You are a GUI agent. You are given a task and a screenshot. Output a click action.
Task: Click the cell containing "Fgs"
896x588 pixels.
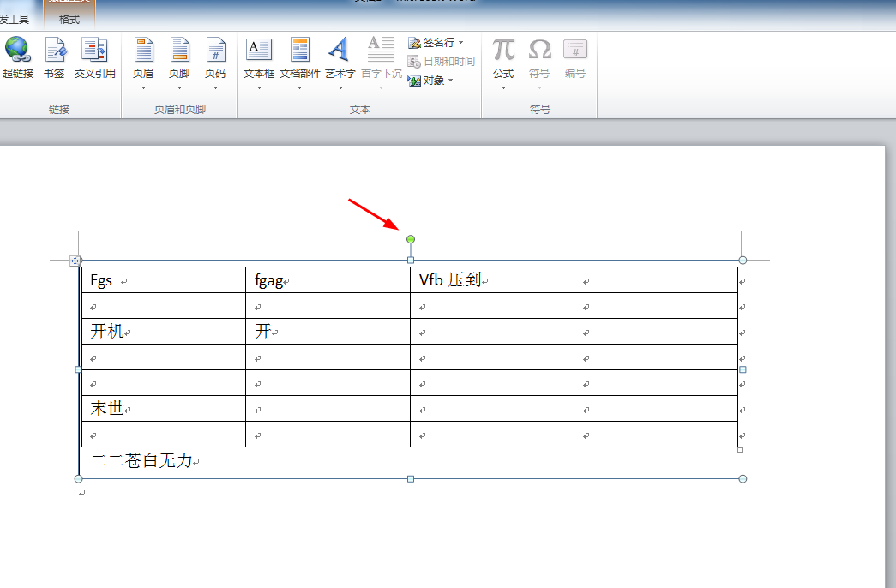164,280
